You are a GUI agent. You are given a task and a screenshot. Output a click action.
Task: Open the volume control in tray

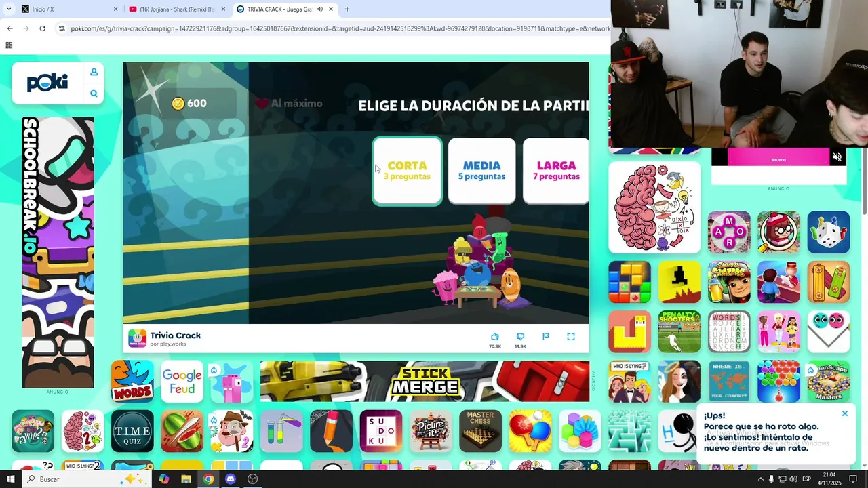click(793, 479)
